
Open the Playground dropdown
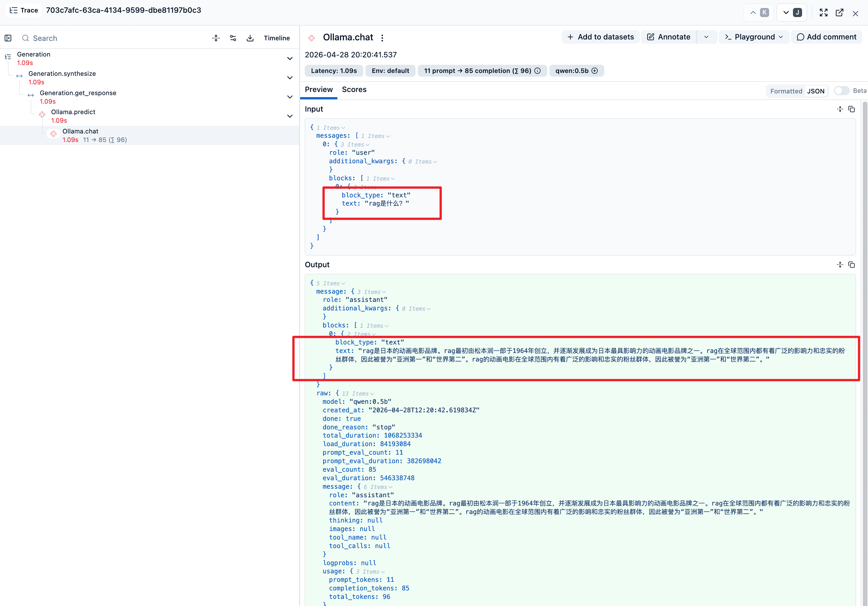coord(753,37)
